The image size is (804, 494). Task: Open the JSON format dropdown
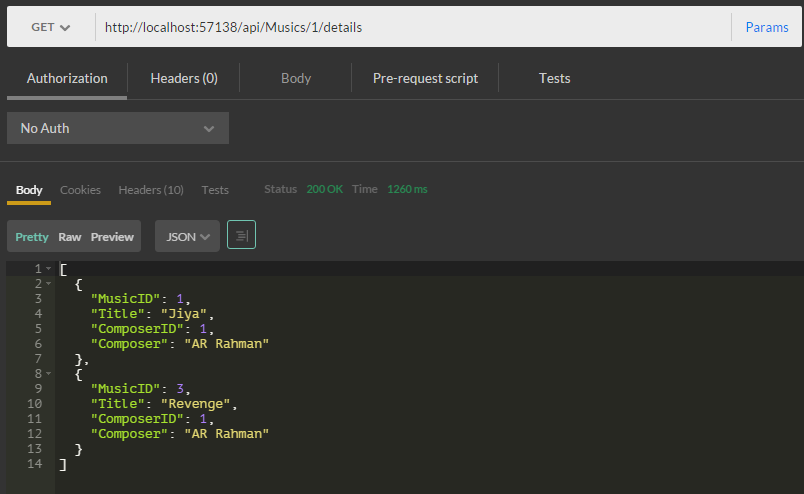click(x=187, y=237)
